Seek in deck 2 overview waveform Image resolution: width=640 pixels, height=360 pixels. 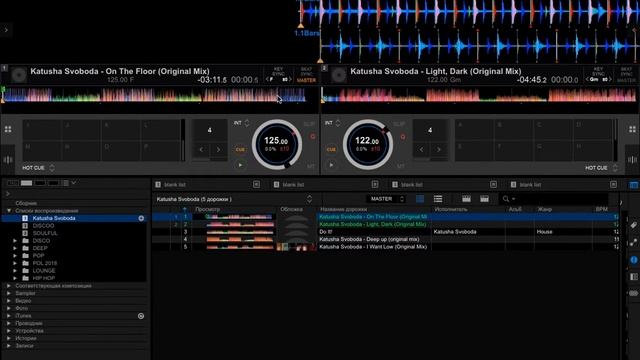click(479, 95)
